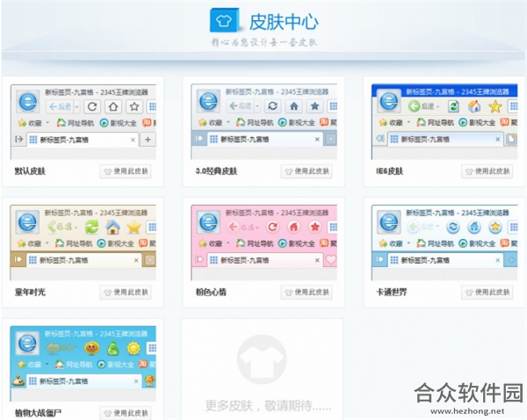Click the 皮肤中心 page title
Image resolution: width=527 pixels, height=420 pixels.
tap(284, 22)
